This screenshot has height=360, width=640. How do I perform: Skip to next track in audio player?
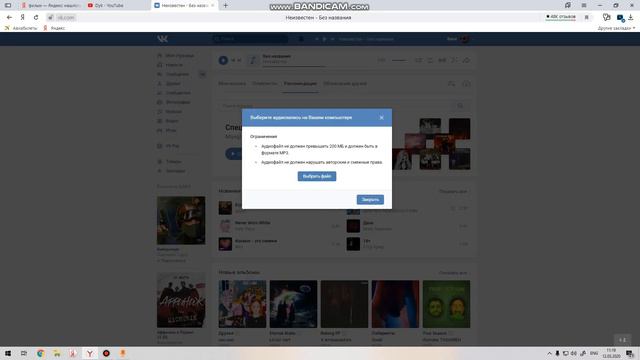(239, 60)
